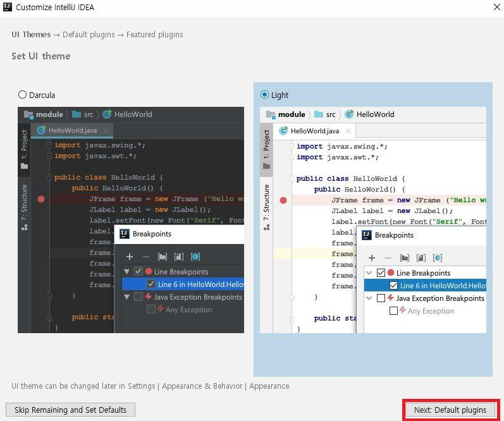504x421 pixels.
Task: Toggle the Any Exception checkbox in Darcula preview
Action: [x=151, y=309]
